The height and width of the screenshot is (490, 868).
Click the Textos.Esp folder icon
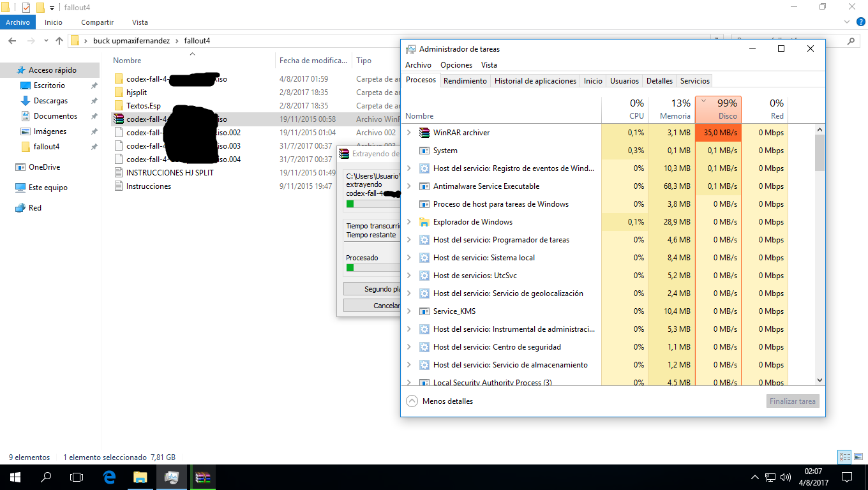pos(119,106)
